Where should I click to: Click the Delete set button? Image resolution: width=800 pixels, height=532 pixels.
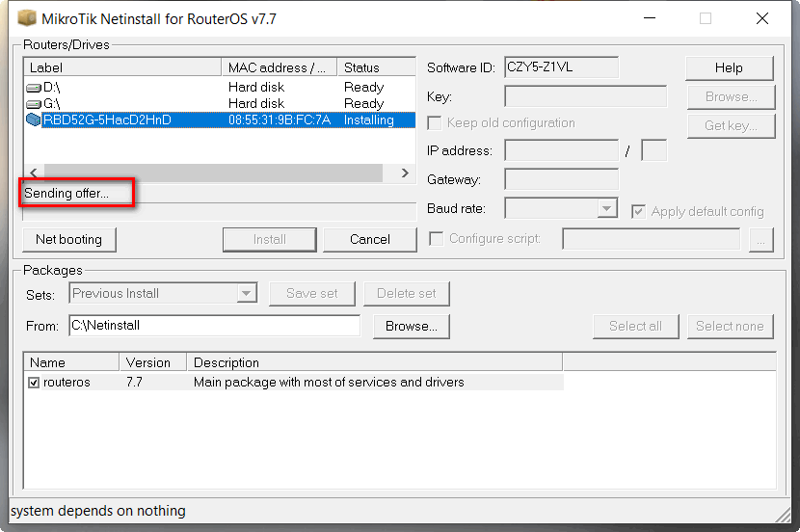click(x=407, y=294)
